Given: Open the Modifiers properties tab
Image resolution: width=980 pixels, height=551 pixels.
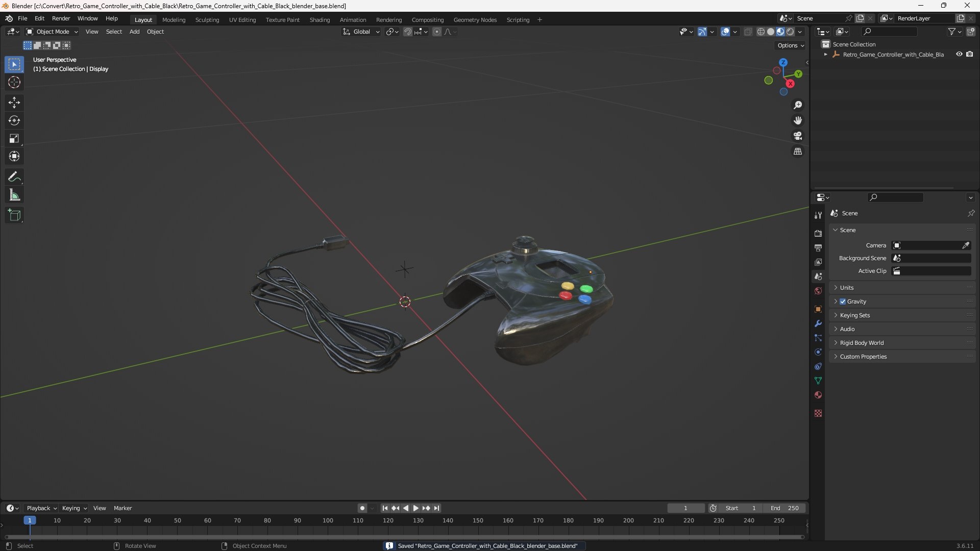Looking at the screenshot, I should [818, 323].
